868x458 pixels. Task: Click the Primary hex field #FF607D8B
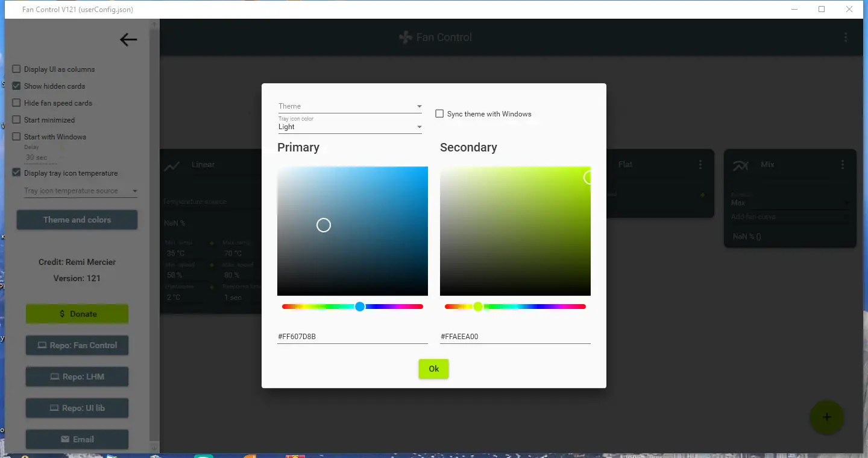tap(353, 337)
